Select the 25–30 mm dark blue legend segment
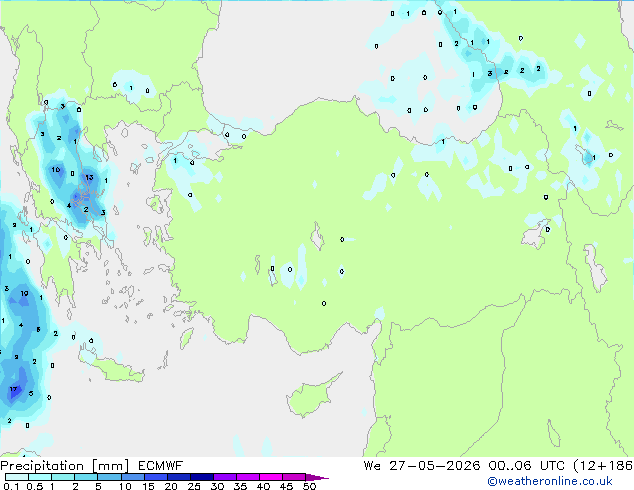This screenshot has height=490, width=634. pyautogui.click(x=201, y=477)
